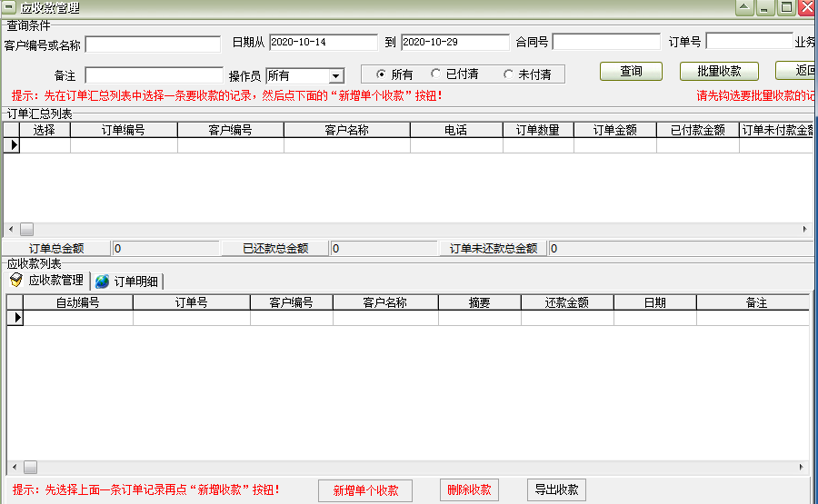818x504 pixels.
Task: Click the 电话 column header
Action: (456, 130)
